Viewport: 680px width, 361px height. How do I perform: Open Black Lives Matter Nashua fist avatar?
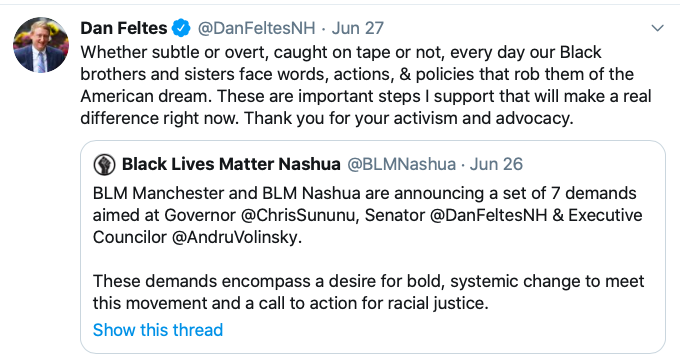coord(104,164)
